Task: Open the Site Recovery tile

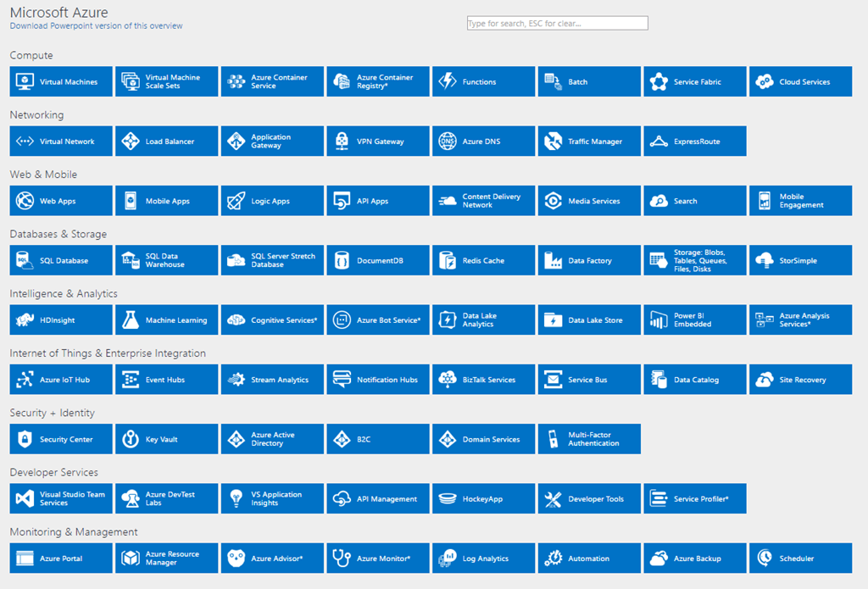Action: tap(801, 379)
